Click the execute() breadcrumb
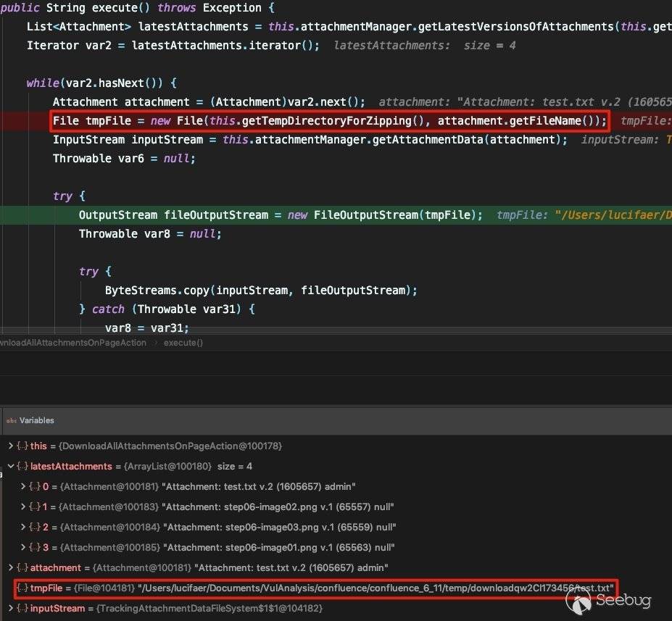 [183, 343]
